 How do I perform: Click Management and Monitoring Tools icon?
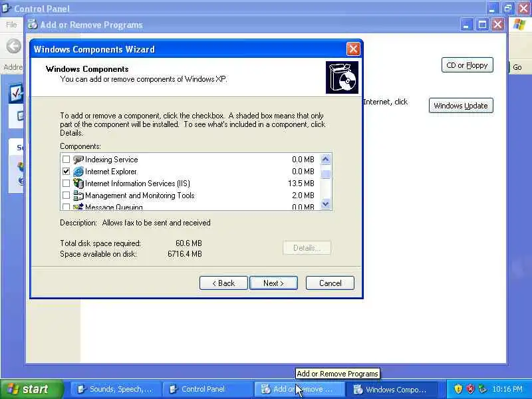click(x=78, y=196)
